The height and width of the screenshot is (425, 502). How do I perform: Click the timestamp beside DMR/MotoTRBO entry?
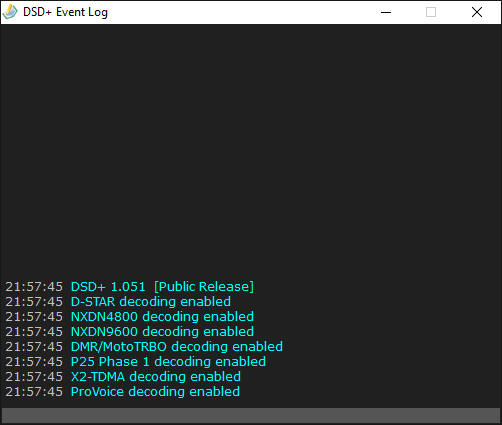(34, 347)
